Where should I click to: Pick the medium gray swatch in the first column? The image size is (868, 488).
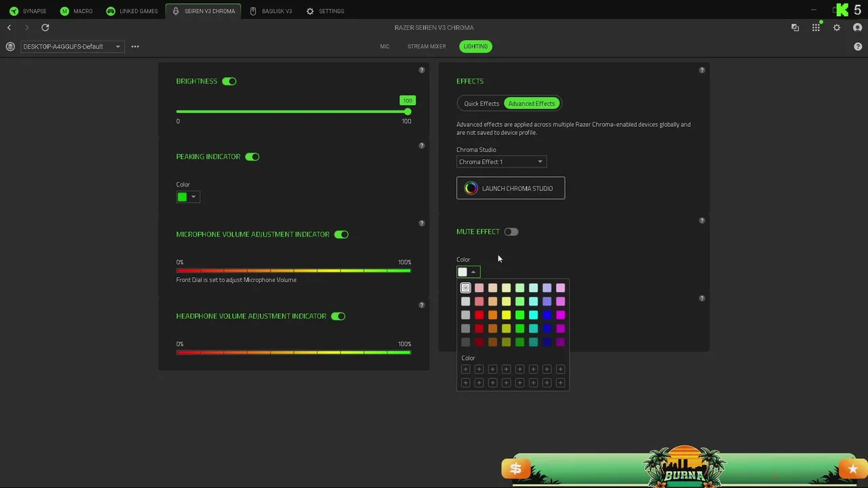click(465, 329)
